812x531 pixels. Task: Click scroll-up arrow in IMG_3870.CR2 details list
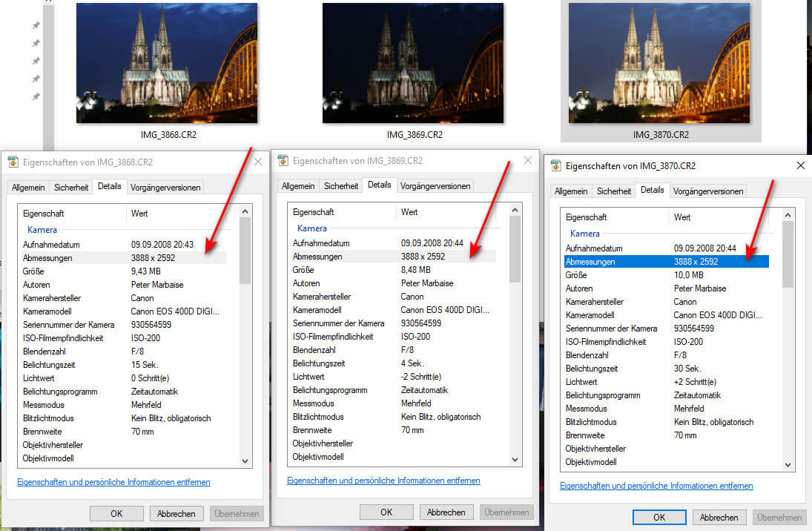pyautogui.click(x=788, y=215)
